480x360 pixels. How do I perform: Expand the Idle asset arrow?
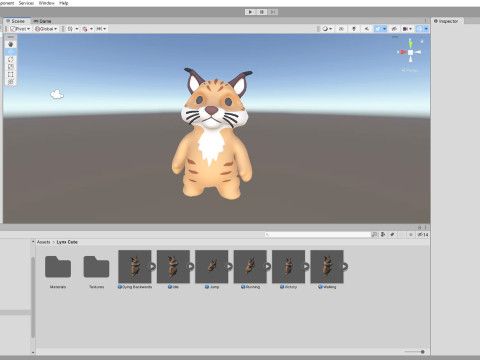click(x=190, y=266)
